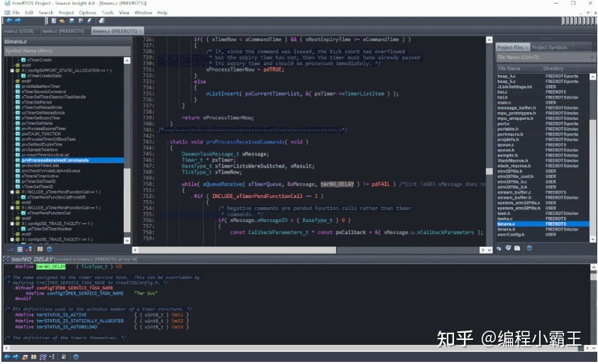Click the book icon in context window toolbar

33,357
